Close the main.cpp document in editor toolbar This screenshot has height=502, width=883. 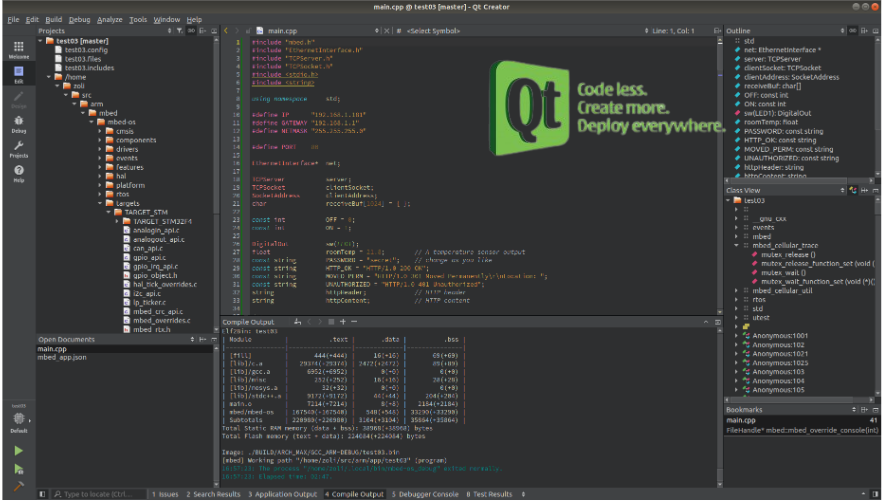tap(387, 31)
